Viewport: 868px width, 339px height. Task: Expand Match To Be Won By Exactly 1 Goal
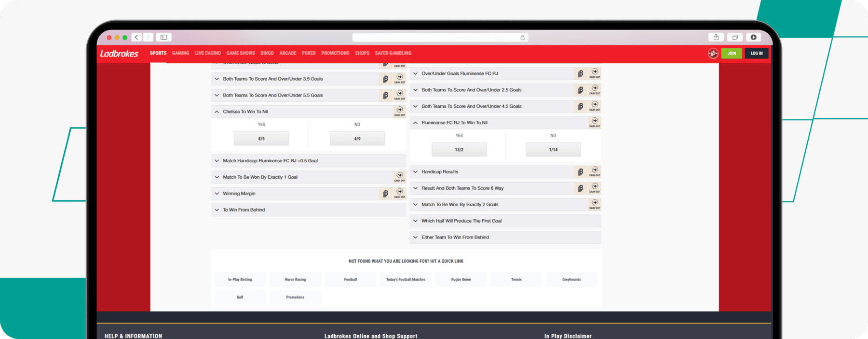click(x=309, y=177)
